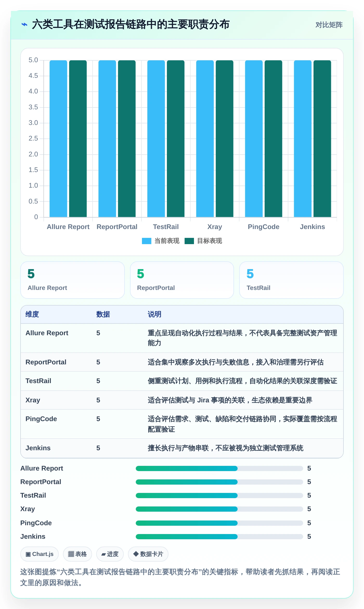364x609 pixels.
Task: Click the Xray progress bar
Action: [x=219, y=509]
